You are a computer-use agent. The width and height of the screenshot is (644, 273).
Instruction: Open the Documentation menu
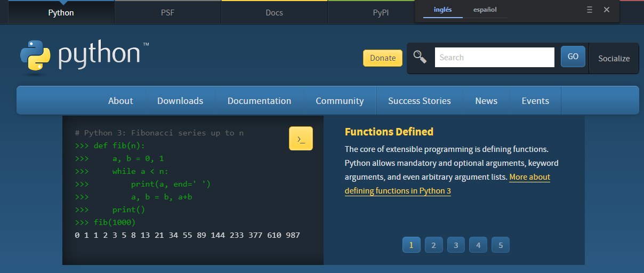click(259, 101)
